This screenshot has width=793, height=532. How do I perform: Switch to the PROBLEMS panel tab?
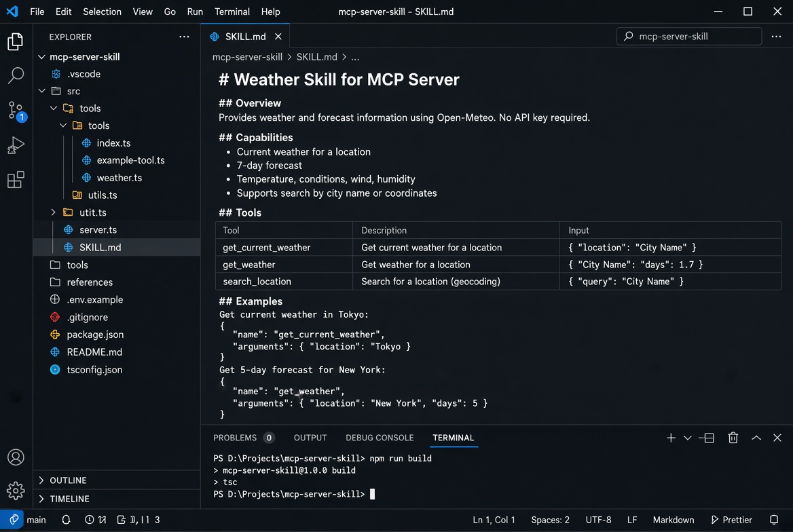click(x=243, y=438)
